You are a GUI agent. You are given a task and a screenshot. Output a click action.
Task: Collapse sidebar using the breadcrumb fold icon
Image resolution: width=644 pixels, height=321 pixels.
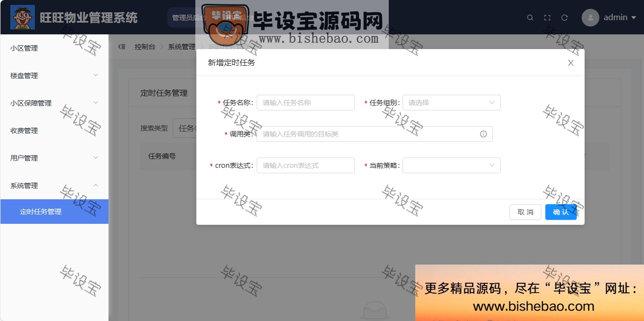pos(122,47)
